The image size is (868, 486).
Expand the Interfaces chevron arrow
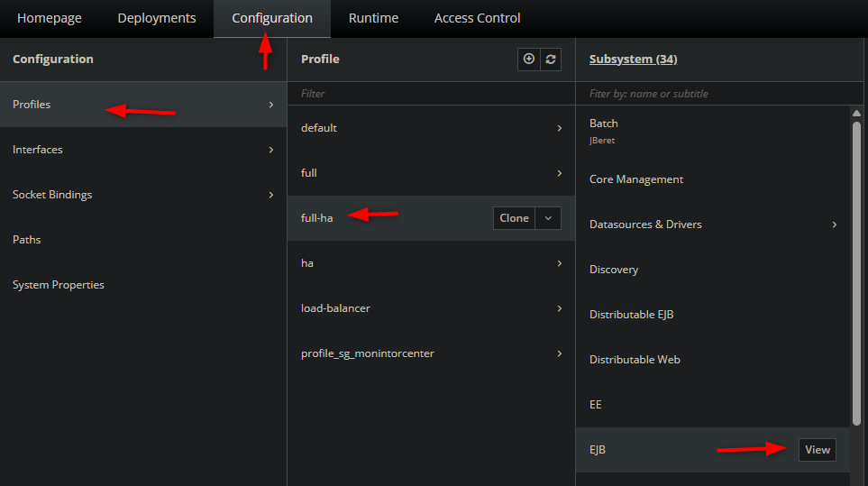(x=270, y=150)
